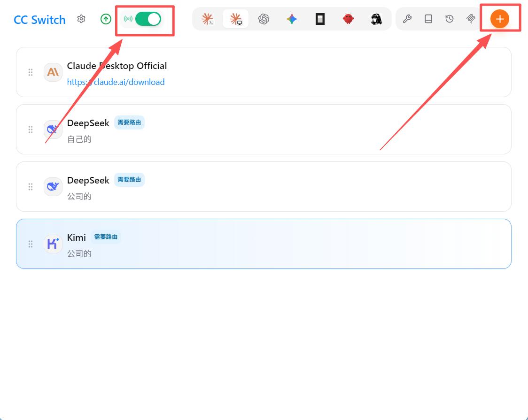Image resolution: width=528 pixels, height=420 pixels.
Task: Click the Anthropic logo on Claude Desktop Official
Action: [53, 72]
